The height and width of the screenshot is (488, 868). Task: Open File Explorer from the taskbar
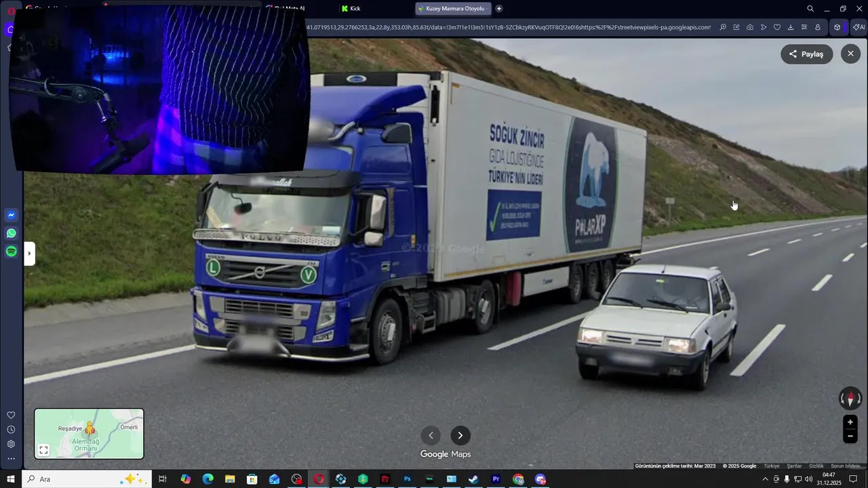230,479
